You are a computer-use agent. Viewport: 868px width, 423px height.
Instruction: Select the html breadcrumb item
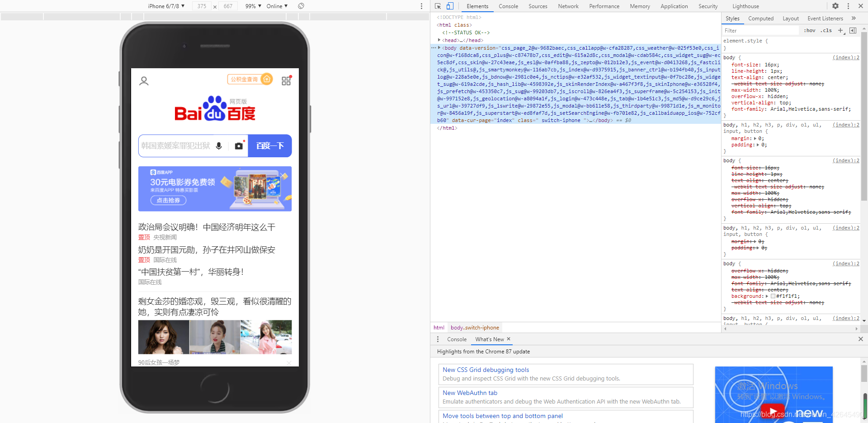pos(439,328)
